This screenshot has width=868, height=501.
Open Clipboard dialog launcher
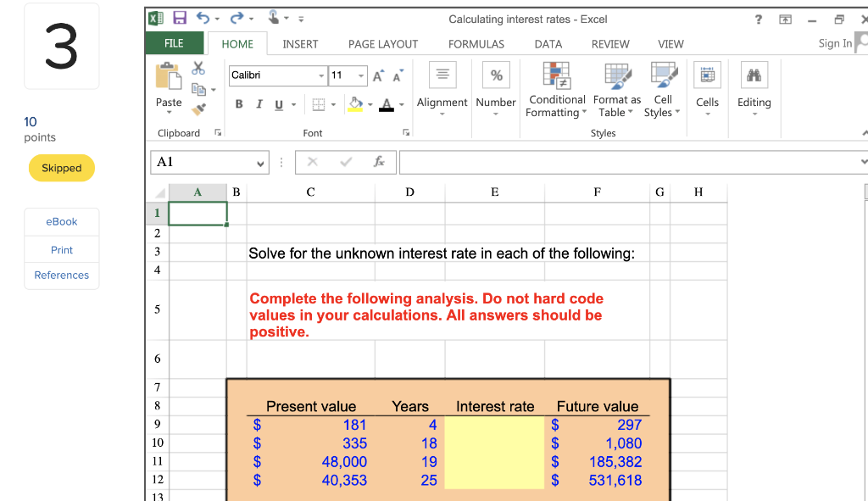(x=218, y=132)
